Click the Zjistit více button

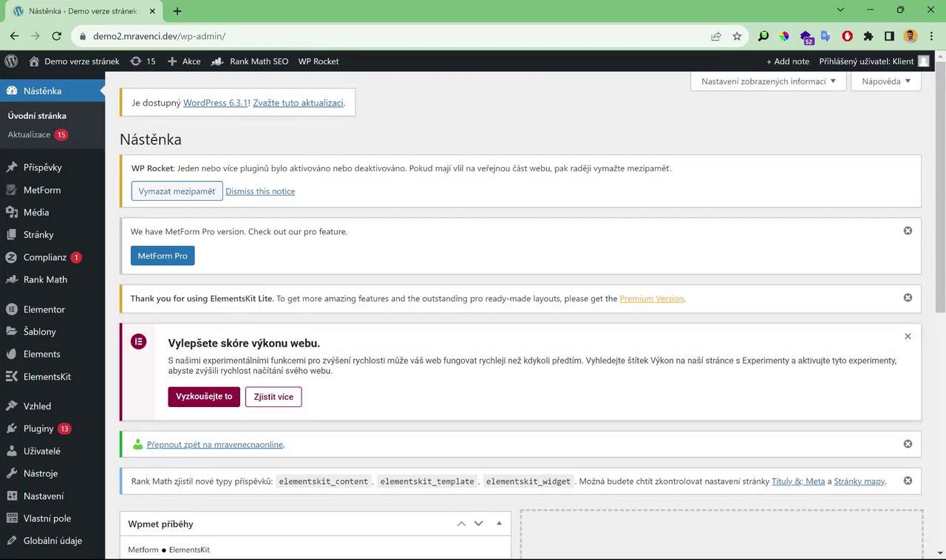pos(273,397)
